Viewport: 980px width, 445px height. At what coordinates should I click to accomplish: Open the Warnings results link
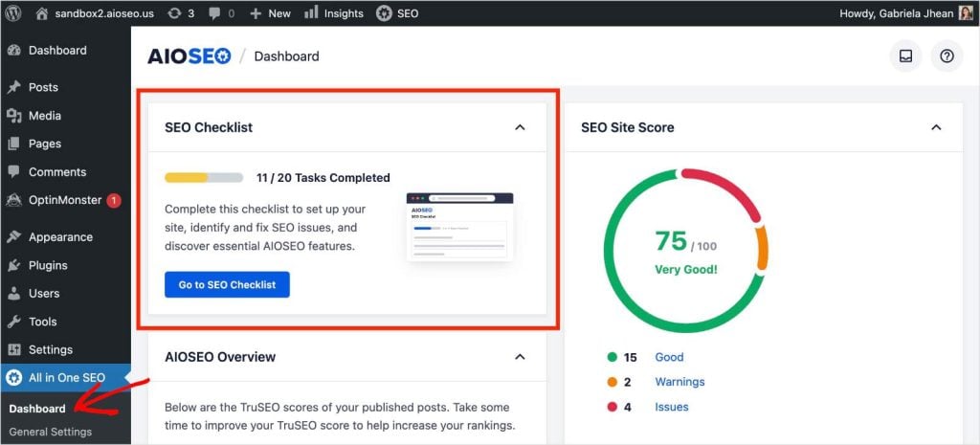pos(679,382)
